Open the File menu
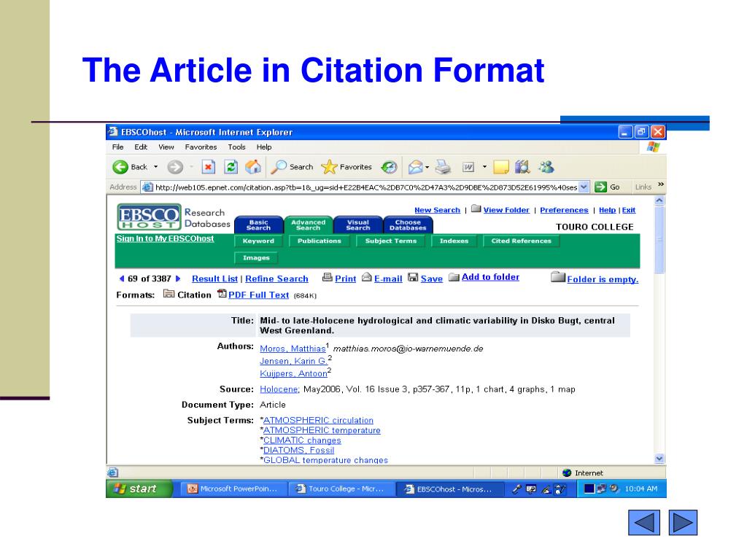747x560 pixels. coord(117,147)
